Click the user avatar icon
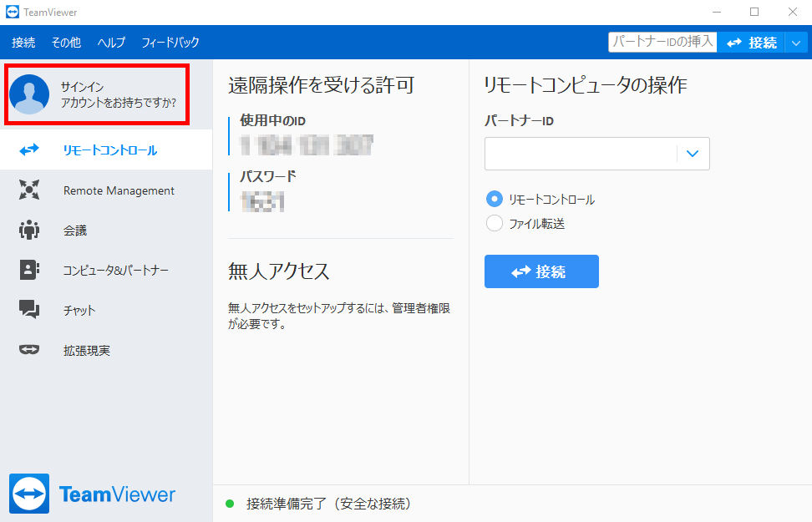 pyautogui.click(x=29, y=94)
